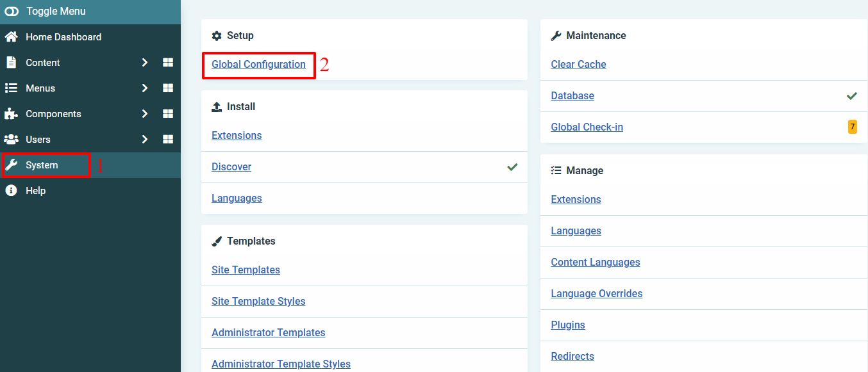This screenshot has width=868, height=372.
Task: Click the Toggle Menu item
Action: pyautogui.click(x=54, y=11)
